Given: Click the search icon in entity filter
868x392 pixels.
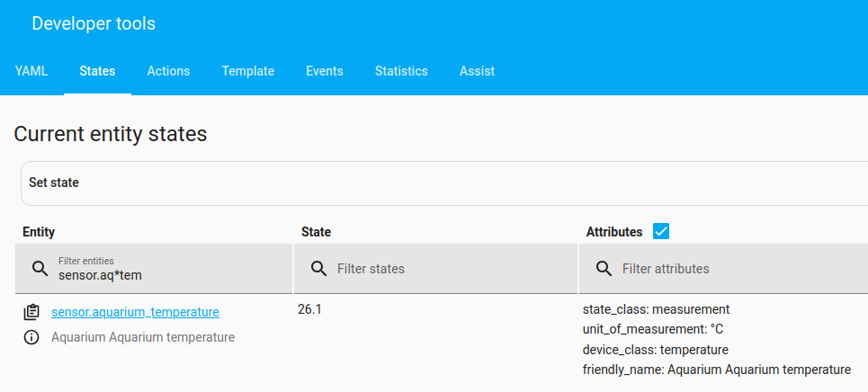Looking at the screenshot, I should point(40,268).
